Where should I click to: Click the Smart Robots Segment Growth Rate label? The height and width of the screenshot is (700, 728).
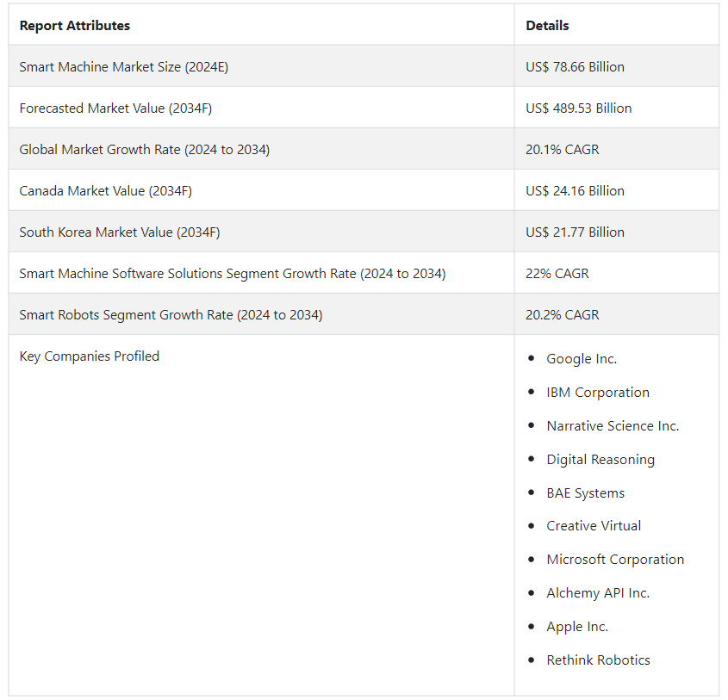tap(171, 315)
